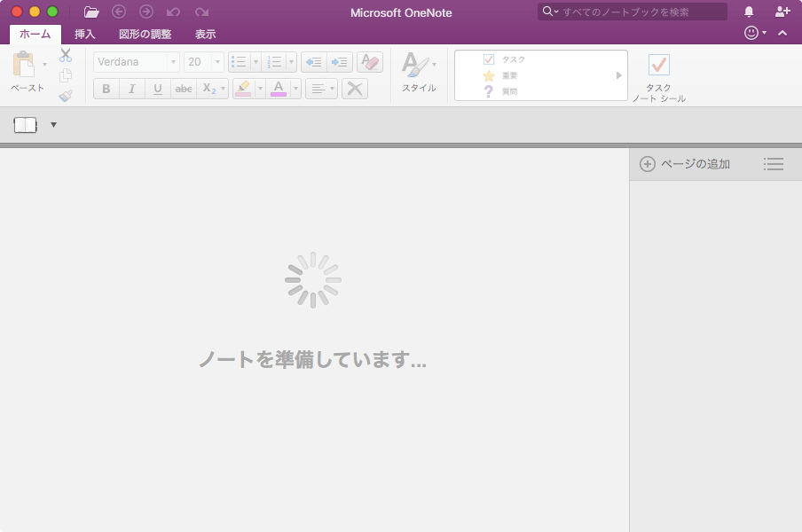Viewport: 802px width, 532px height.
Task: Increase the indent level
Action: [340, 62]
